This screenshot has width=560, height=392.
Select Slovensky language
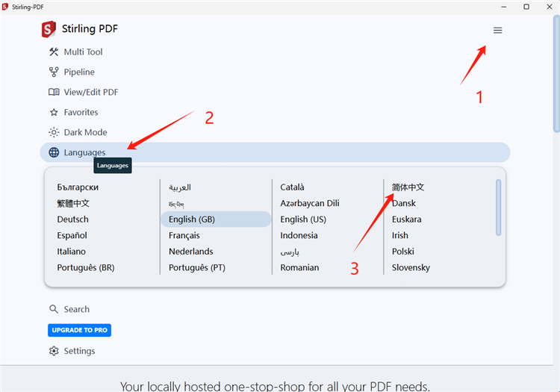click(411, 267)
